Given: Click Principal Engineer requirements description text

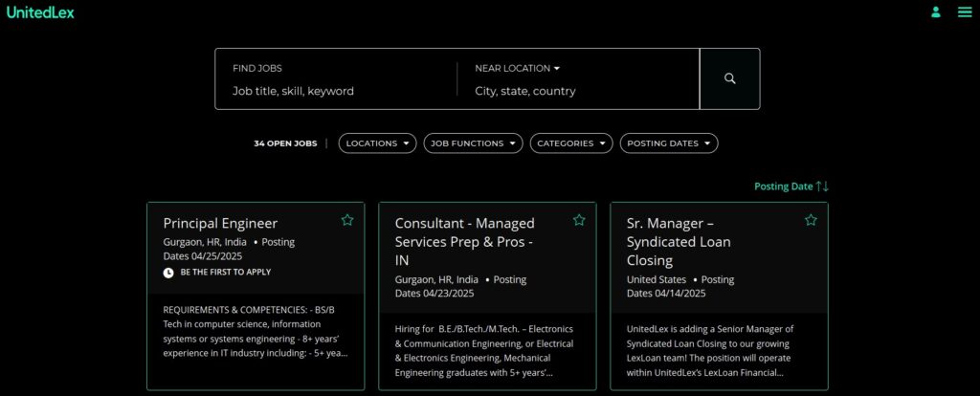Looking at the screenshot, I should click(255, 331).
